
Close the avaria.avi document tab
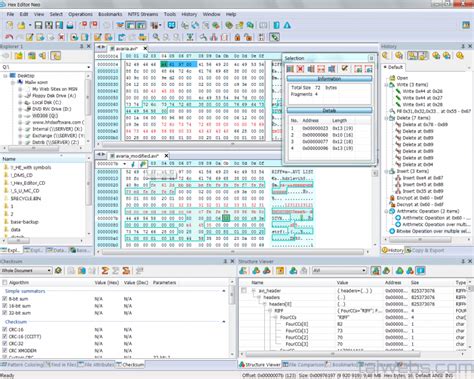pyautogui.click(x=145, y=48)
